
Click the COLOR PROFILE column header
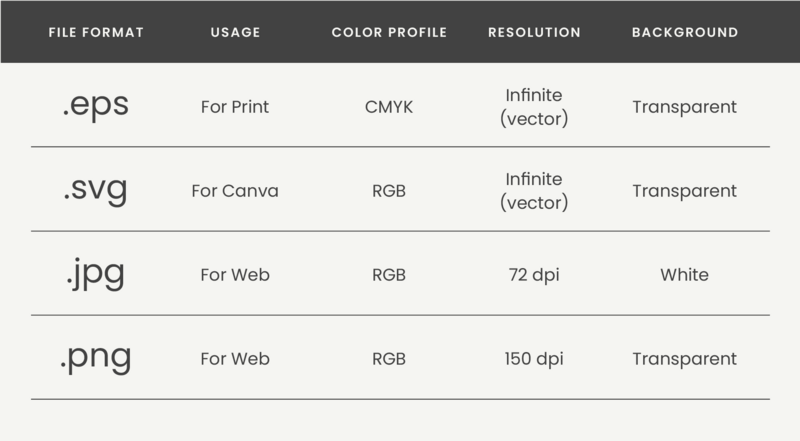click(x=389, y=32)
